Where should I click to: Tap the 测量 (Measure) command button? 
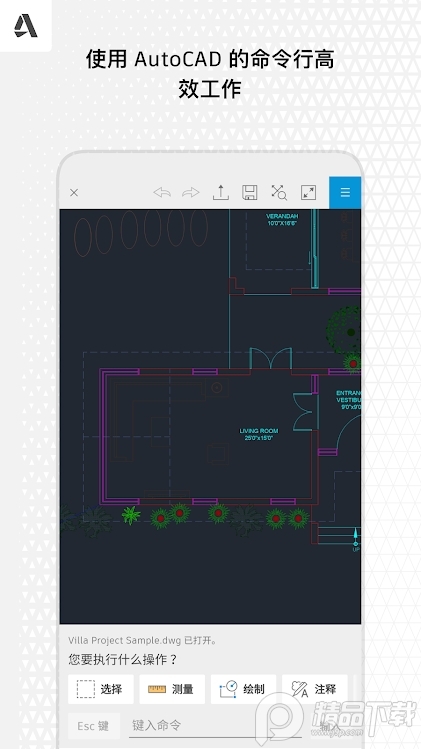172,689
